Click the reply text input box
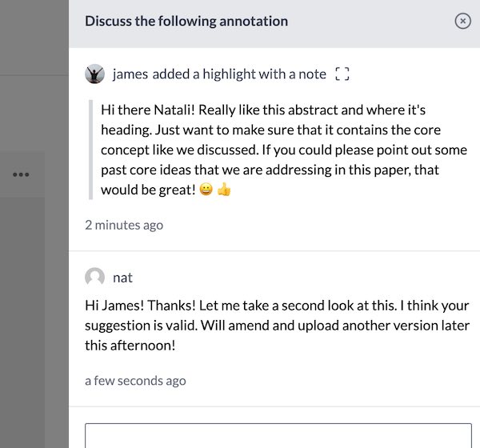The image size is (480, 448). (278, 435)
